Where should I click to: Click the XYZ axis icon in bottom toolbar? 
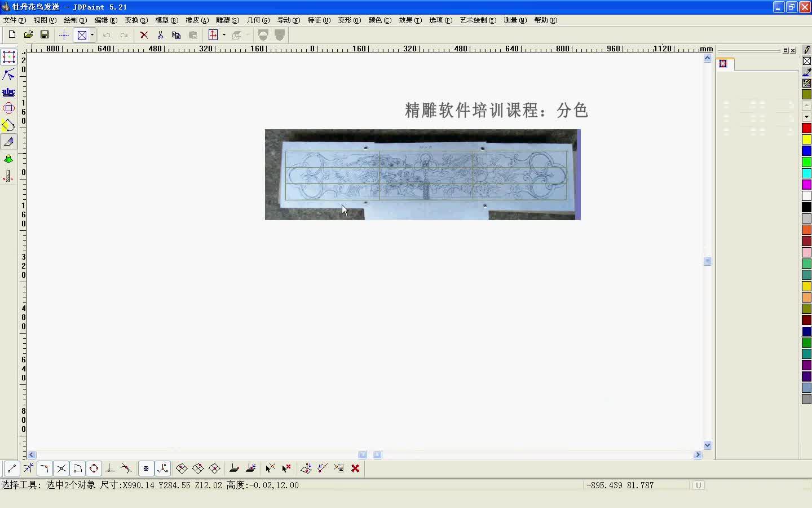click(x=163, y=468)
